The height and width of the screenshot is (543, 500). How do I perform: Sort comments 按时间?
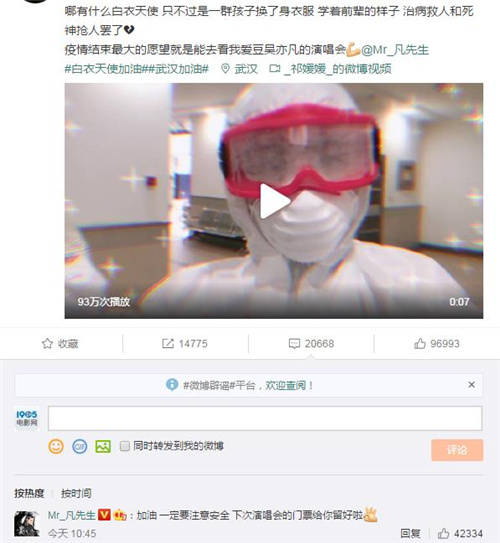click(76, 493)
